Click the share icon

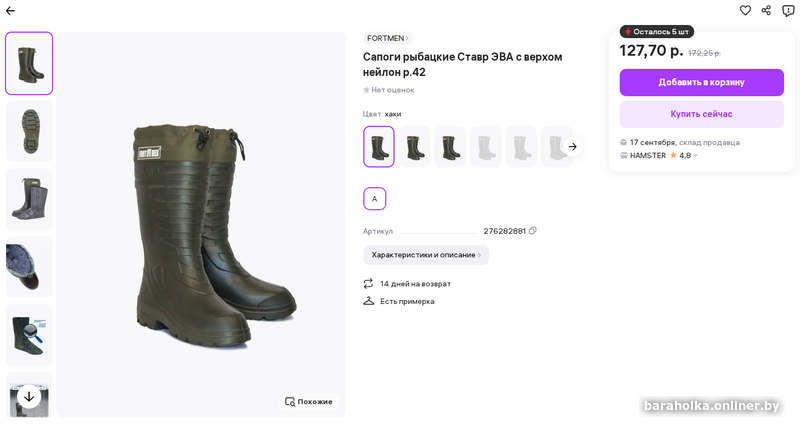click(x=766, y=10)
